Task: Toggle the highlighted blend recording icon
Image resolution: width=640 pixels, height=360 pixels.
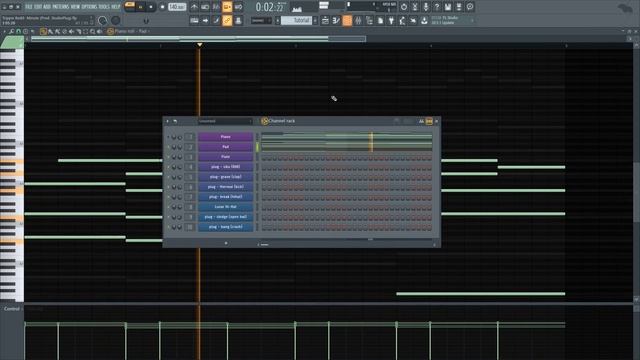Action: click(x=227, y=7)
